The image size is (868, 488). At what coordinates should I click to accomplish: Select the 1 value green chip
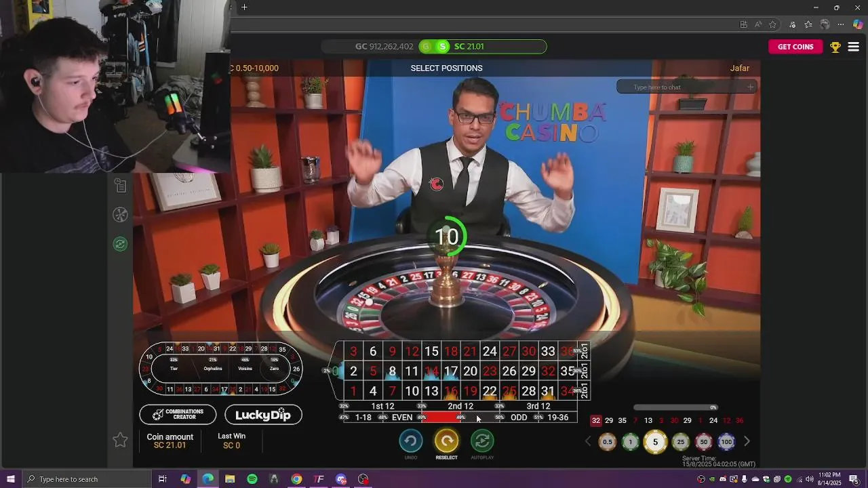pyautogui.click(x=631, y=442)
